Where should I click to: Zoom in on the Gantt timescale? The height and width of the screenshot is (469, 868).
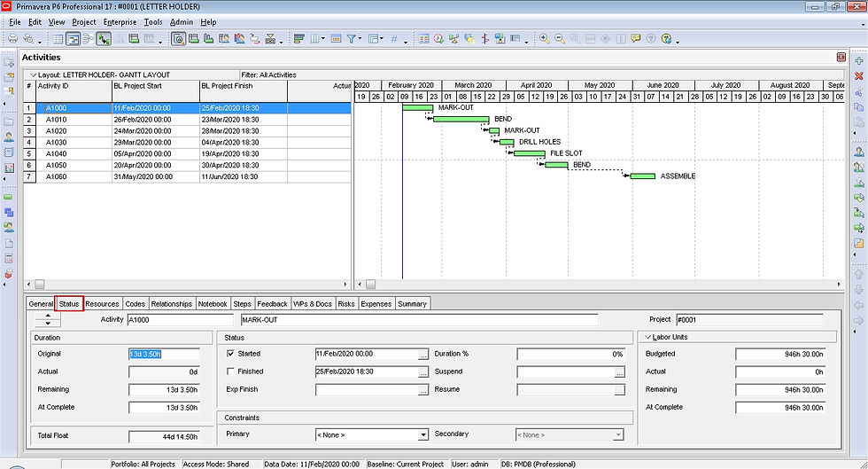coord(545,39)
